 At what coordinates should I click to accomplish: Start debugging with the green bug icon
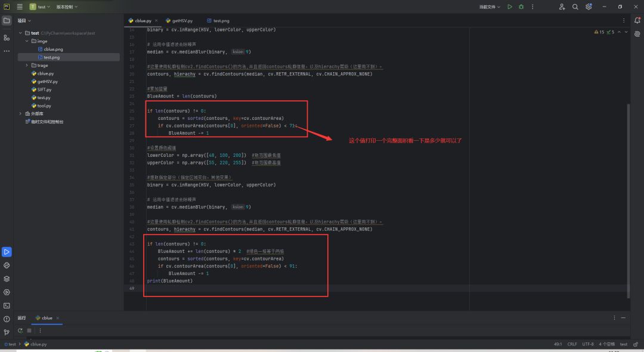(521, 7)
